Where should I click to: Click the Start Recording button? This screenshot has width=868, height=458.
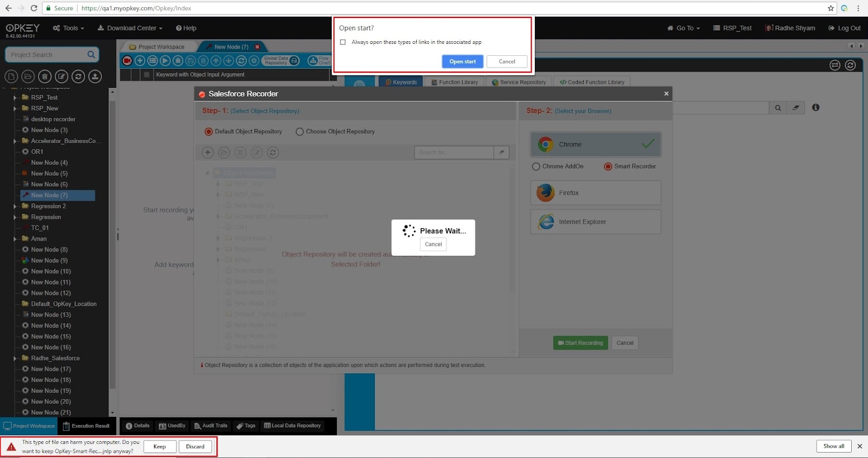(580, 343)
